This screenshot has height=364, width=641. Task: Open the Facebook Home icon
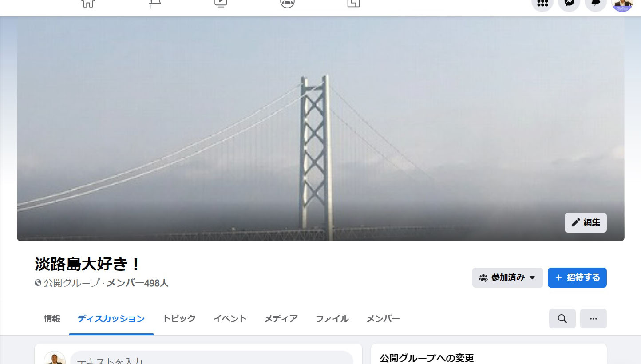click(x=88, y=3)
